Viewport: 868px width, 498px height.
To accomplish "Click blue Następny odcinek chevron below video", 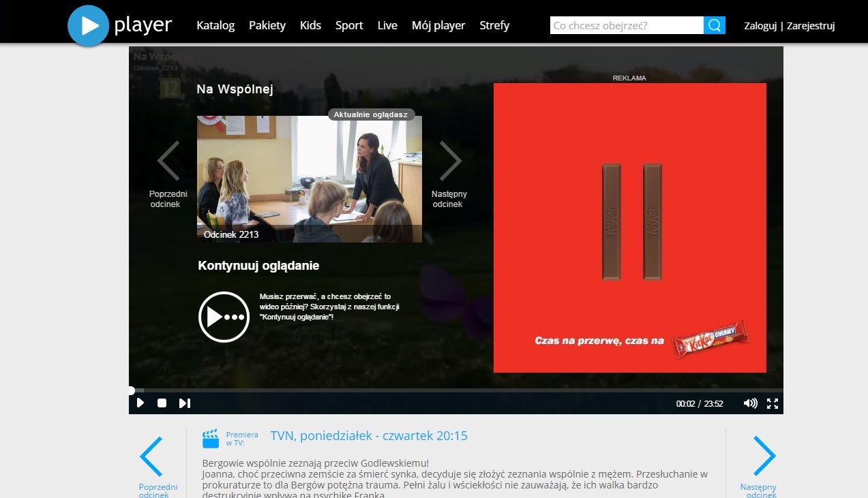I will (x=764, y=456).
